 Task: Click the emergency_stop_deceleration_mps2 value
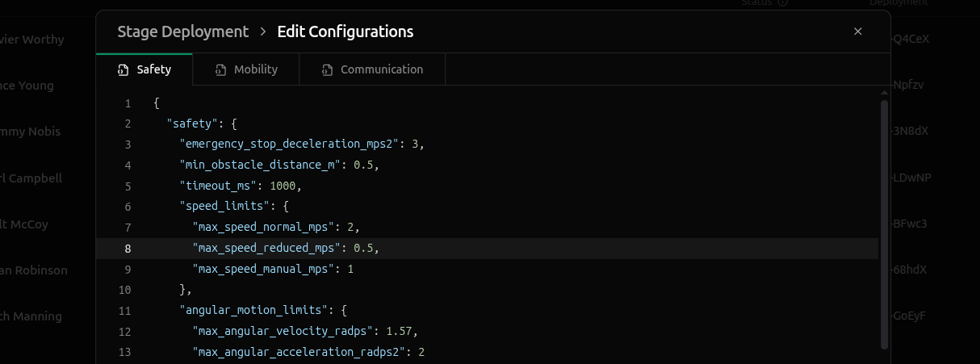point(415,144)
